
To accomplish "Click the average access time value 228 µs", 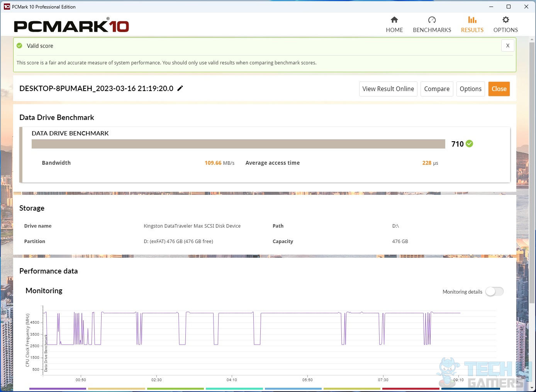I will (x=430, y=163).
